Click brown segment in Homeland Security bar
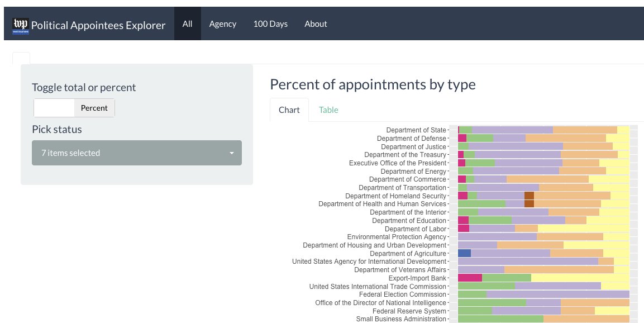The image size is (644, 323). pyautogui.click(x=529, y=196)
